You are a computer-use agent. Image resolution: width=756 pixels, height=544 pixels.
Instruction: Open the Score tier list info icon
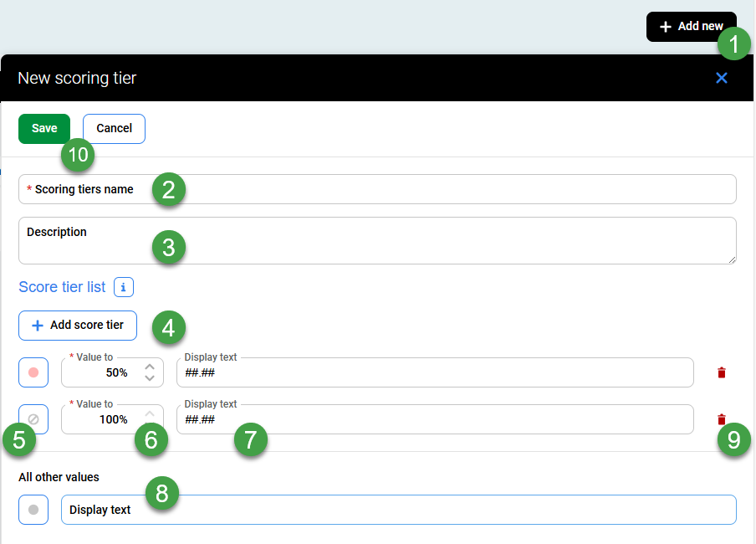pos(123,288)
